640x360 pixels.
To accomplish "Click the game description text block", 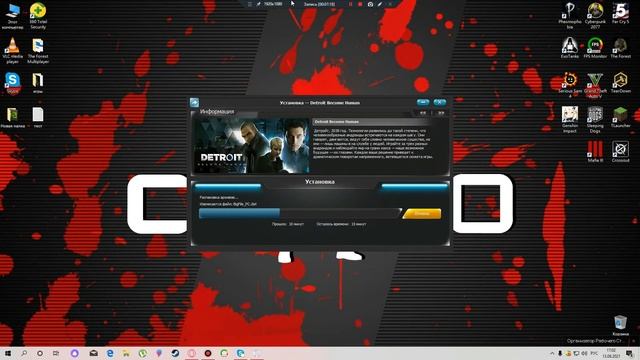I will point(373,143).
